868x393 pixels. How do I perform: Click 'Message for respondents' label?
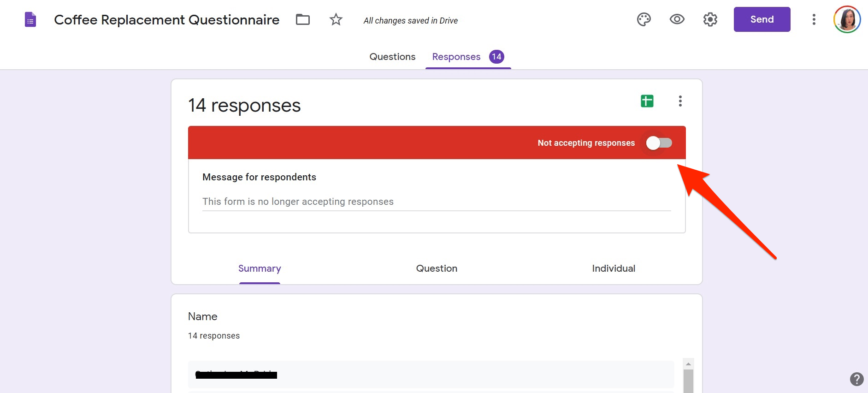coord(260,177)
